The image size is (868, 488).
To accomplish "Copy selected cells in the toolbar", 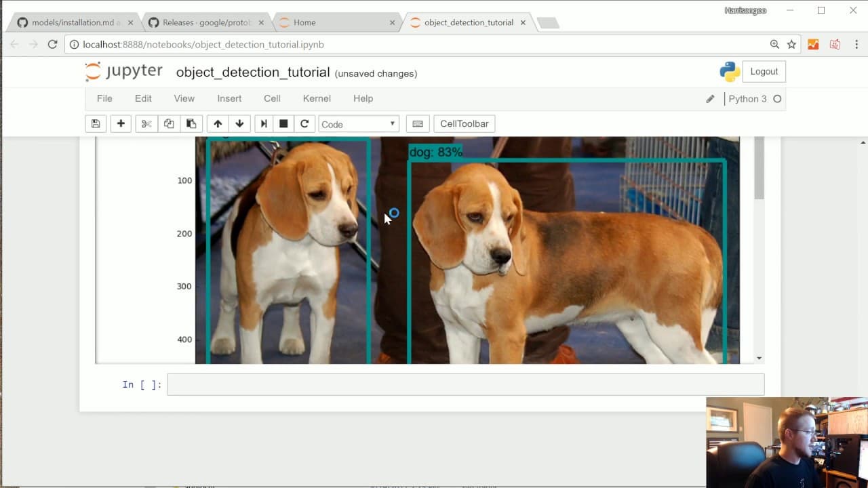I will pos(169,124).
